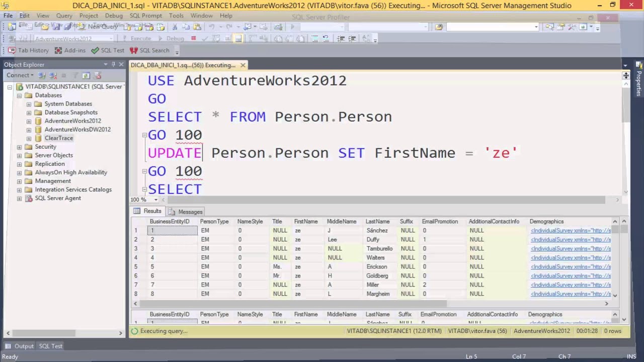Open the Project menu
Image resolution: width=644 pixels, height=362 pixels.
pos(89,16)
